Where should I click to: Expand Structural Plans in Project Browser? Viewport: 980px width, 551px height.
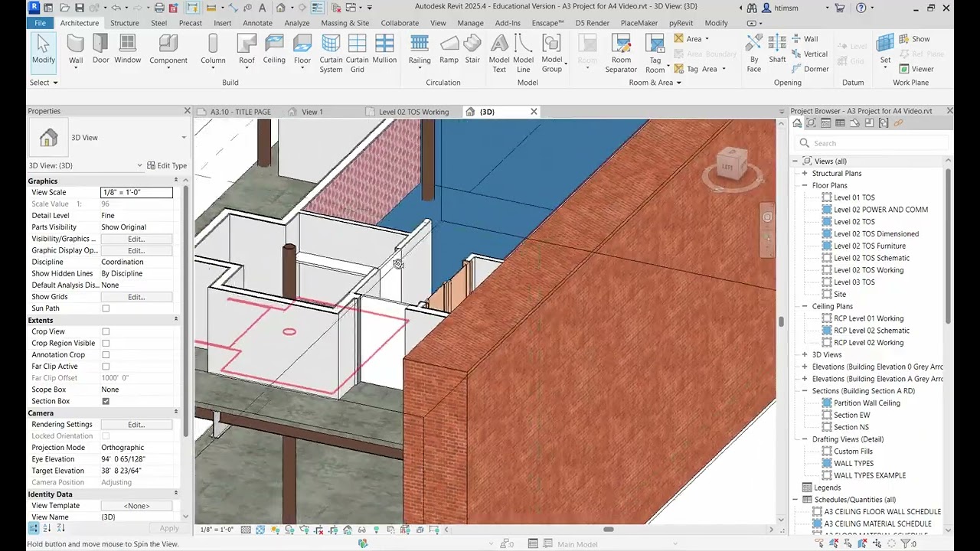pyautogui.click(x=805, y=174)
